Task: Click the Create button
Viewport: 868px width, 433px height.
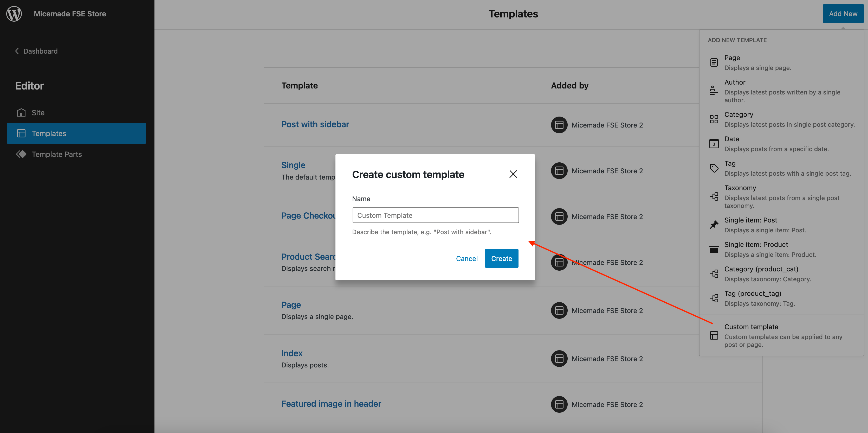Action: click(x=501, y=258)
